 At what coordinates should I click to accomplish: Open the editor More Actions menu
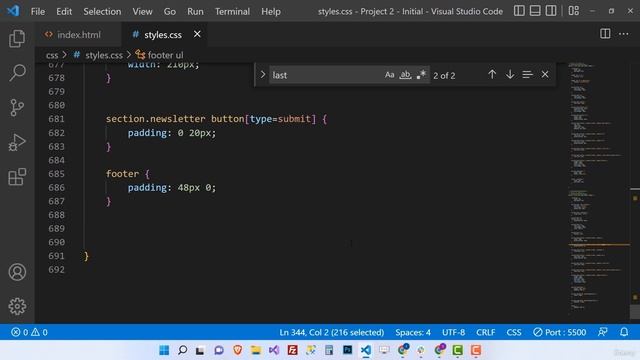pyautogui.click(x=624, y=34)
